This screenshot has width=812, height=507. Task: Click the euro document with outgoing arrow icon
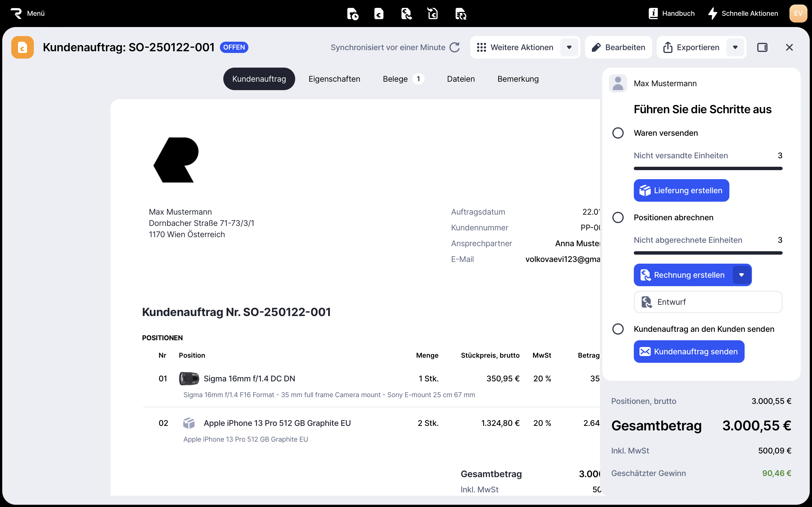(406, 14)
